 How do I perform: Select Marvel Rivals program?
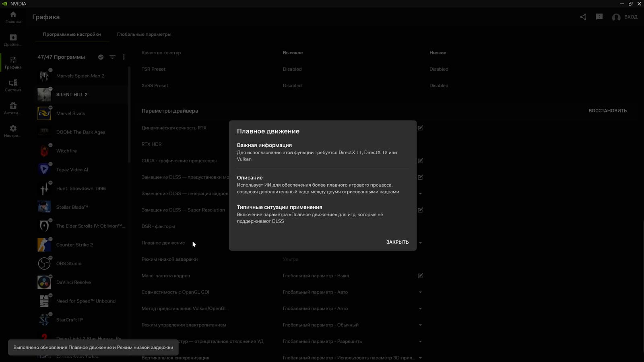click(82, 113)
